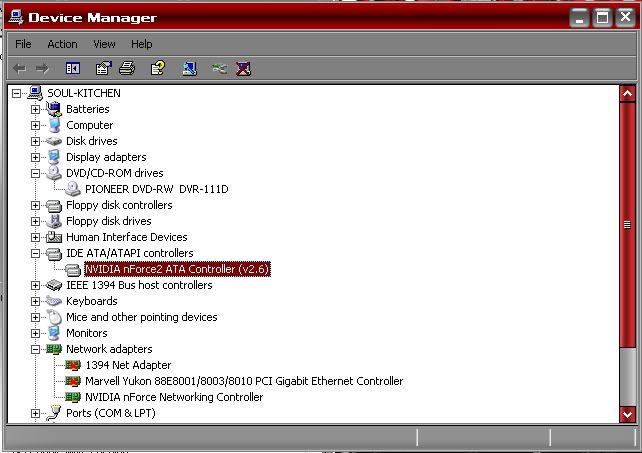The height and width of the screenshot is (453, 642).
Task: Expand the Computer node
Action: tap(35, 125)
